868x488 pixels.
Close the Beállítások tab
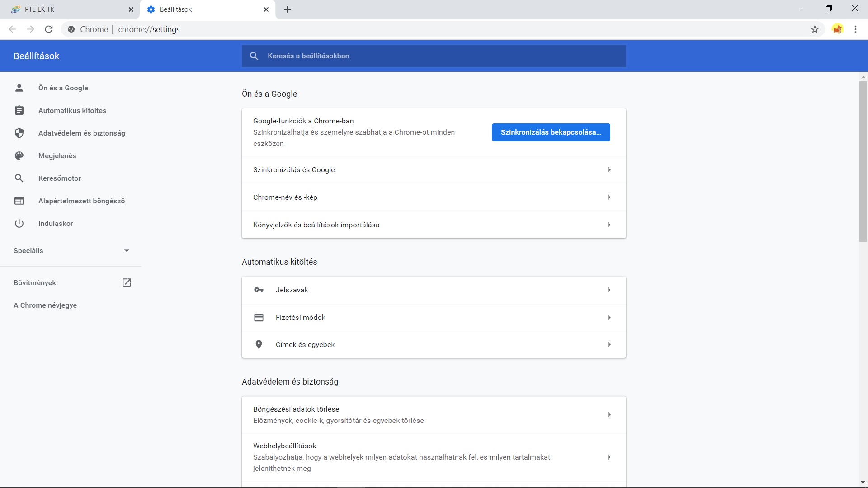[x=266, y=9]
